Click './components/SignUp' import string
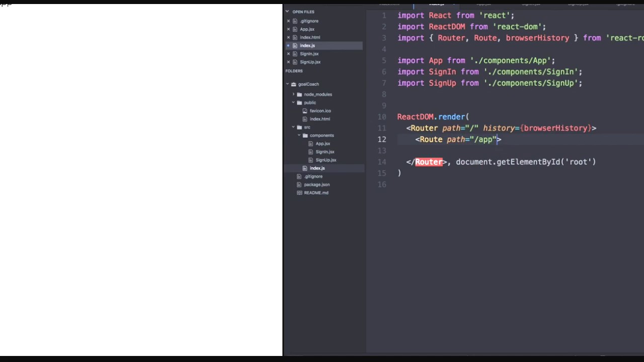The image size is (644, 362). (x=530, y=83)
